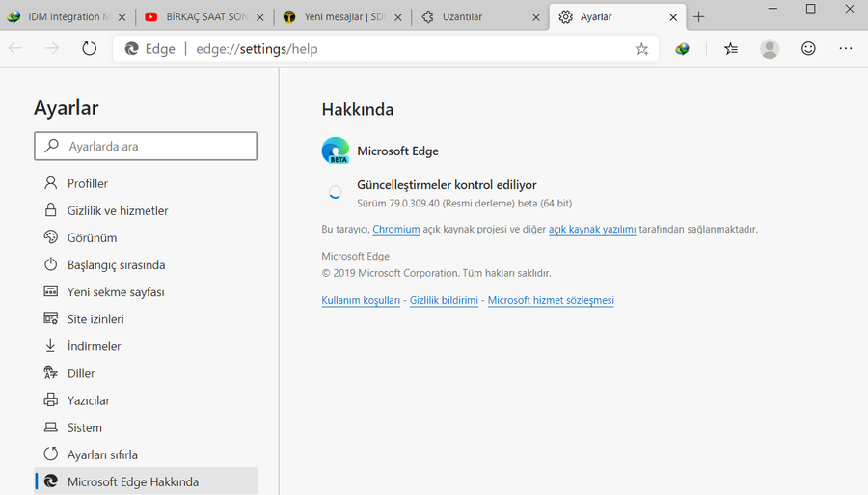
Task: Close the Yeni mesajlar tab
Action: [x=398, y=17]
